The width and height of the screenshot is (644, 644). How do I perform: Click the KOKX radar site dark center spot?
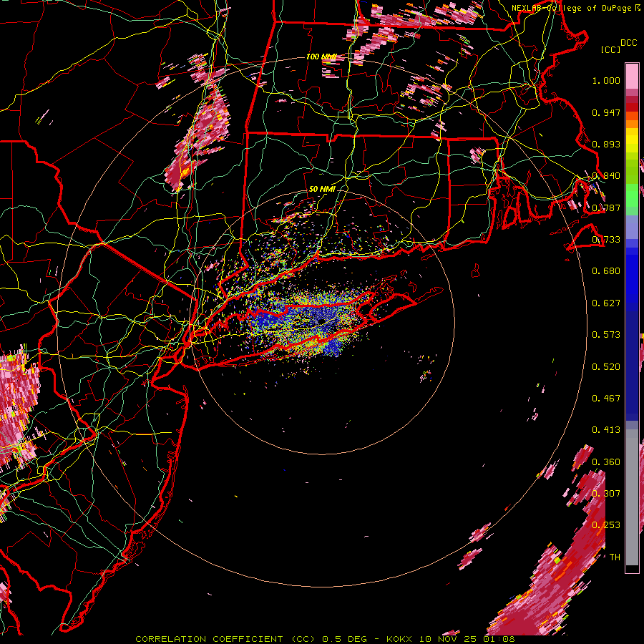pos(321,321)
